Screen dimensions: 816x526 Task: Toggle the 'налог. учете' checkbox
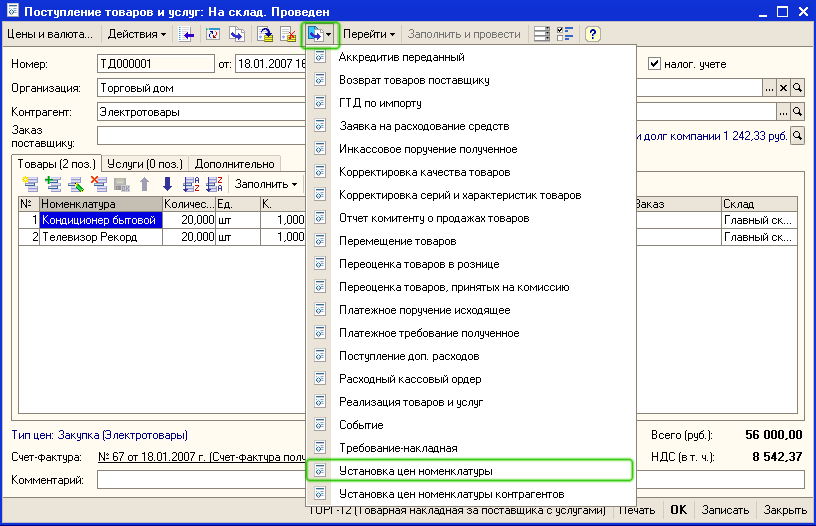[x=654, y=63]
